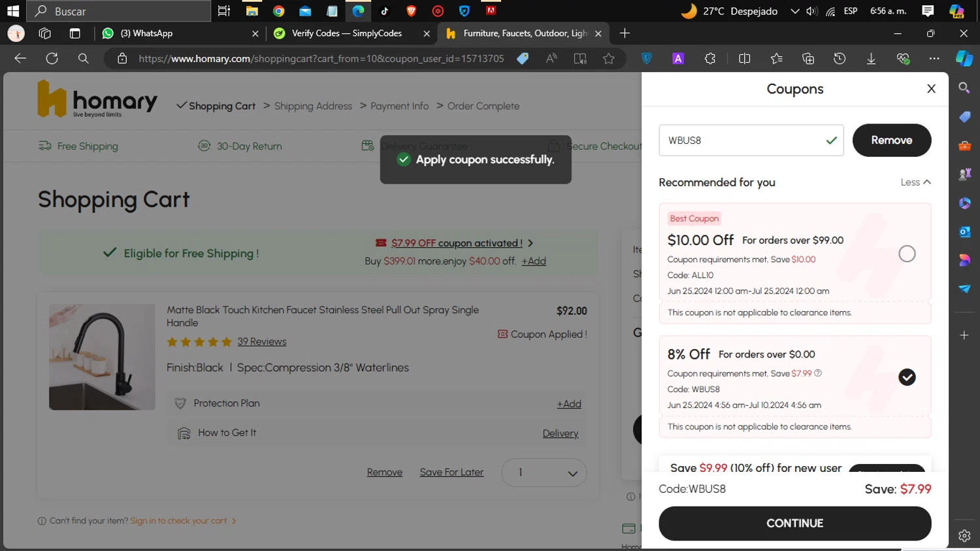
Task: Expand system tray hidden icons
Action: coord(794,11)
